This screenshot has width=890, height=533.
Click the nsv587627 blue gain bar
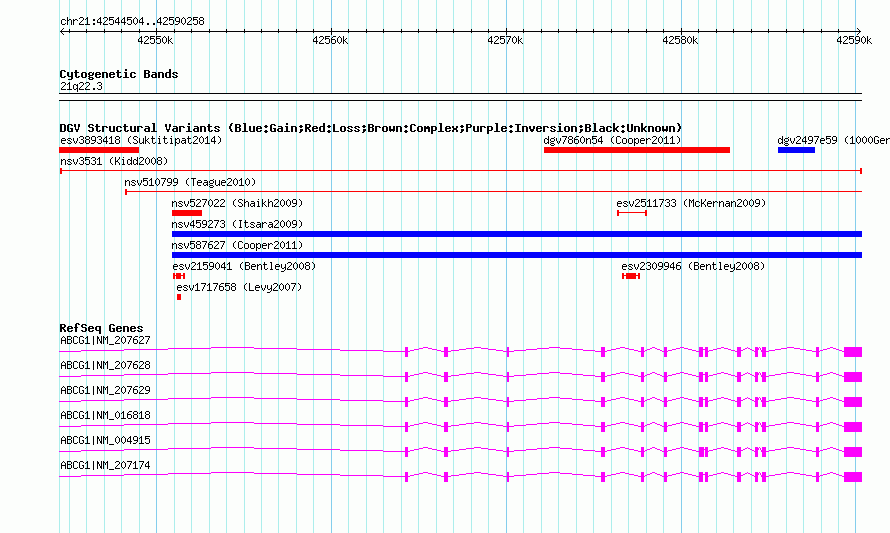pos(517,255)
